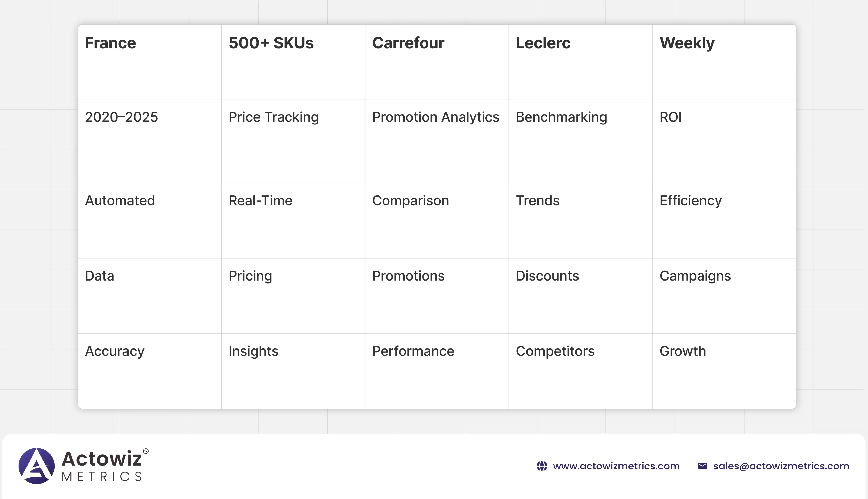Viewport: 868px width, 499px height.
Task: Click the Actowiz Metrics brand name text
Action: (x=102, y=466)
